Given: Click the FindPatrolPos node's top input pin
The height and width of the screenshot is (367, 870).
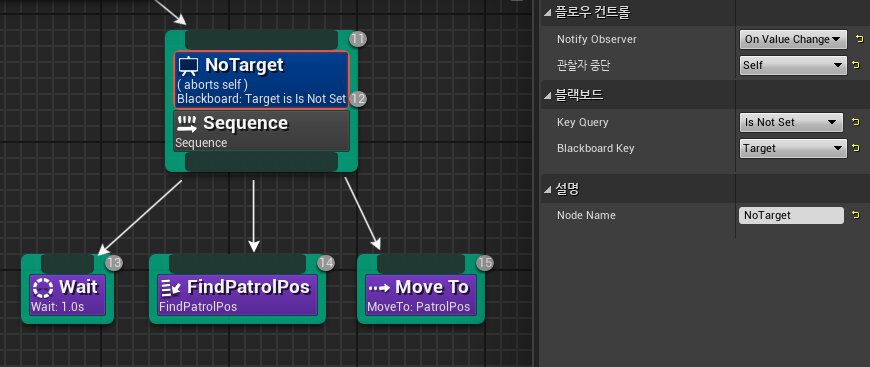Looking at the screenshot, I should click(x=237, y=264).
